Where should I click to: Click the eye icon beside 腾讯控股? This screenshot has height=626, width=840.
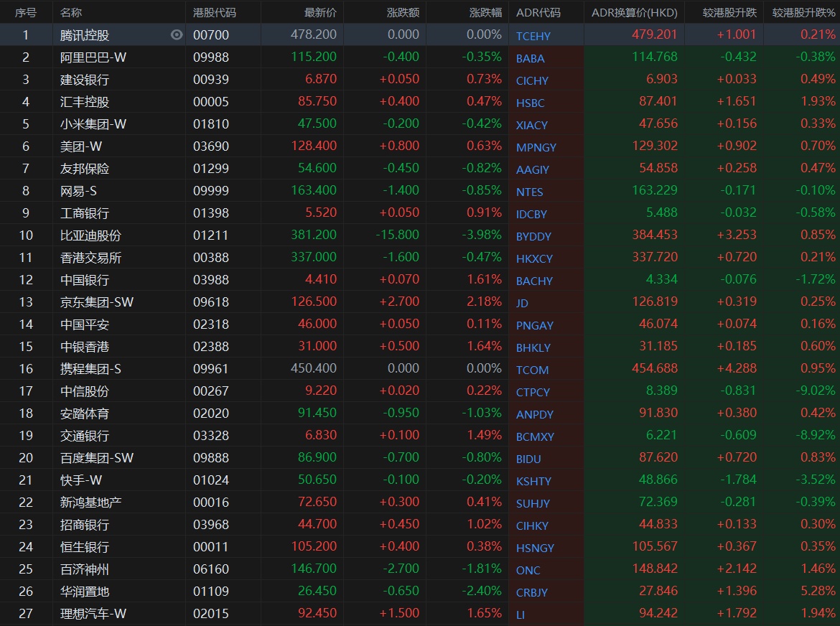(x=177, y=34)
